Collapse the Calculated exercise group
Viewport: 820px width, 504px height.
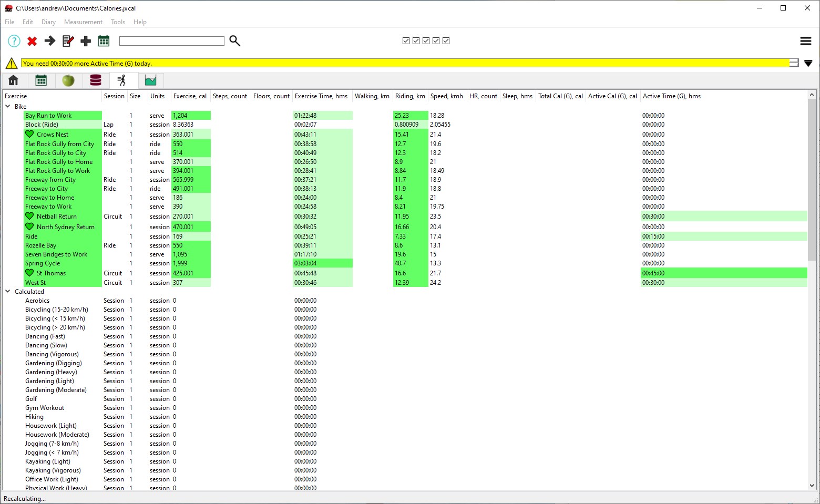click(8, 291)
